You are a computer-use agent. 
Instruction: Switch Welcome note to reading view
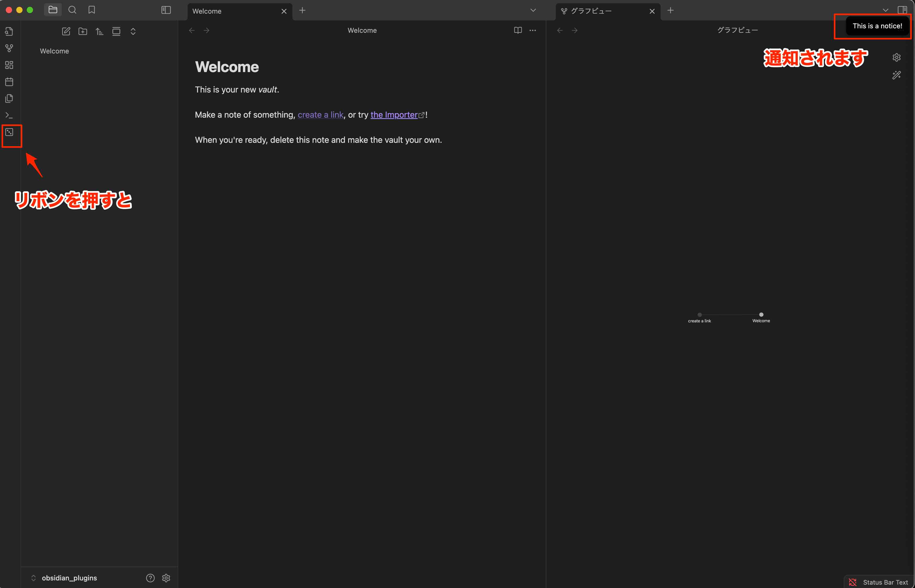coord(518,30)
